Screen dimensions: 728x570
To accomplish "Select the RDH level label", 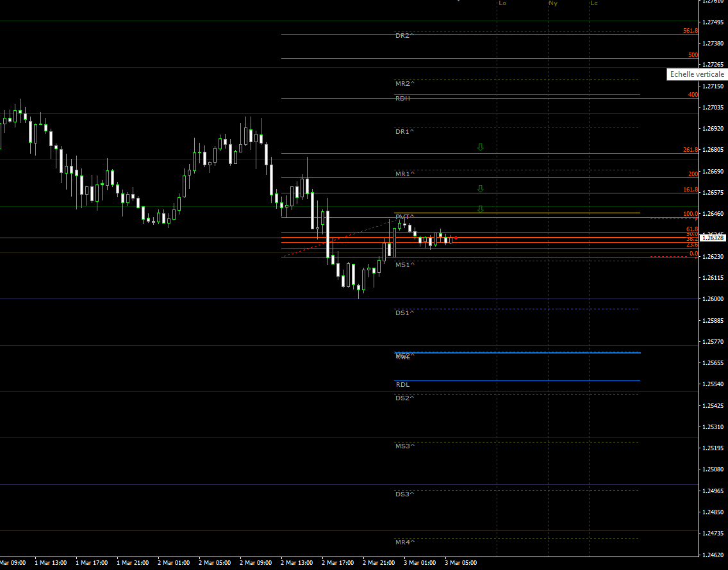I will pos(402,99).
